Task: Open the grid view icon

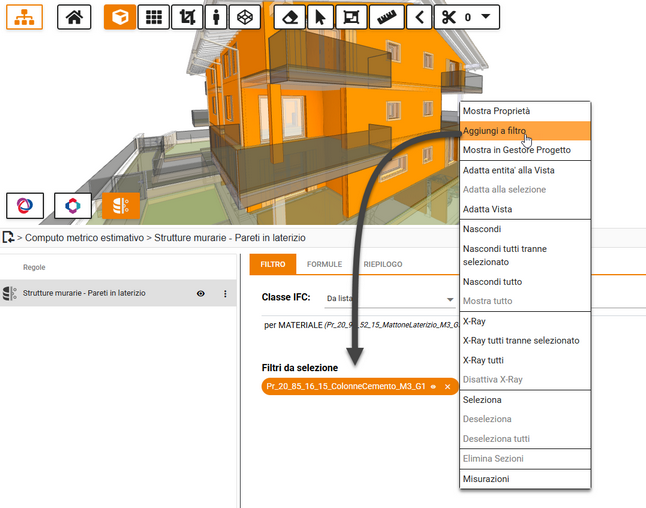Action: (x=154, y=17)
